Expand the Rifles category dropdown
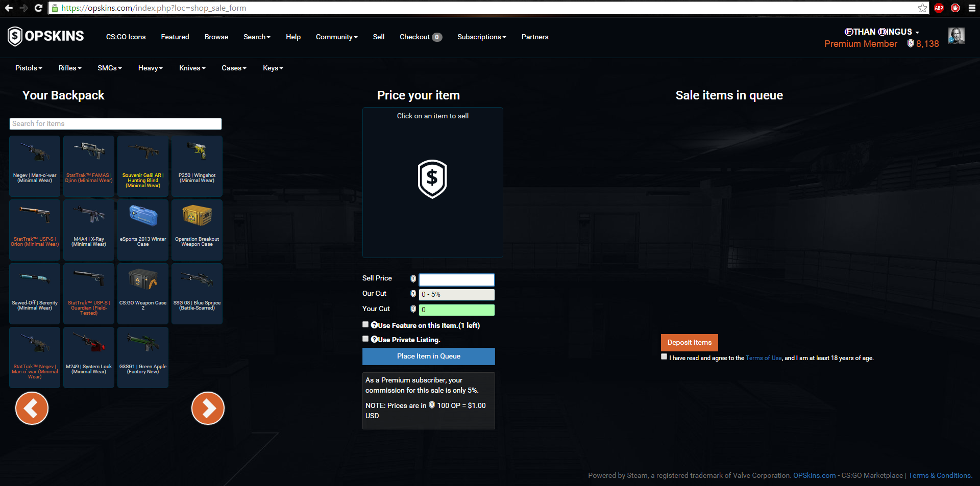 70,68
